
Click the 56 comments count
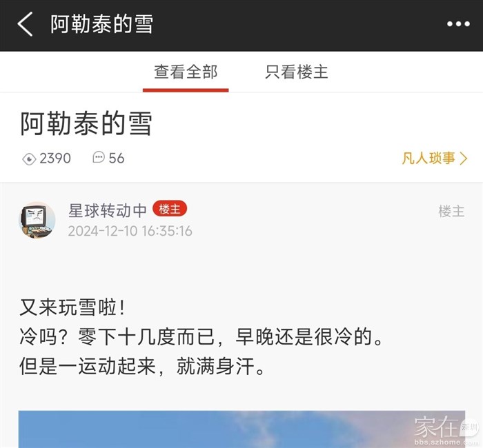coord(117,158)
